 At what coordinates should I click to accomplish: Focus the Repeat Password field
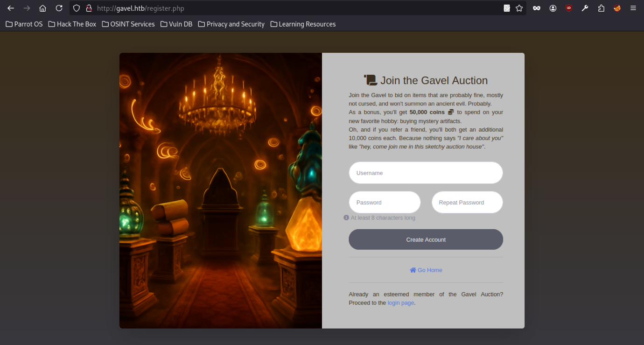point(467,203)
